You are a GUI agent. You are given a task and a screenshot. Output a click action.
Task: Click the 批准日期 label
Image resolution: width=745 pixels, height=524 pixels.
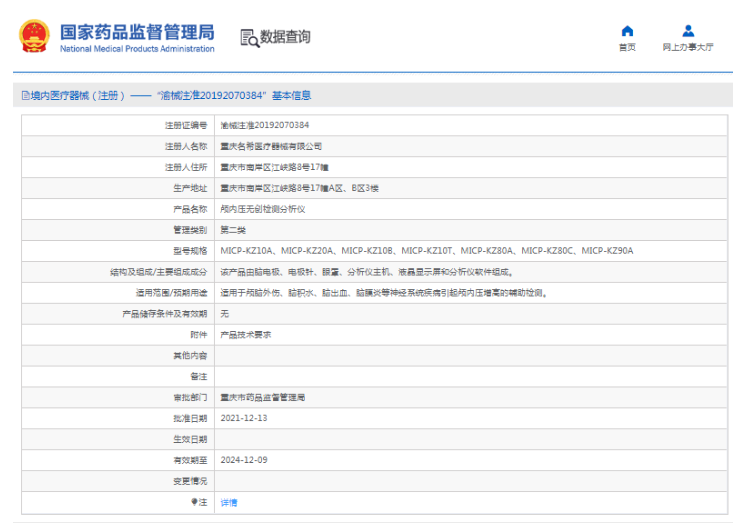(190, 419)
